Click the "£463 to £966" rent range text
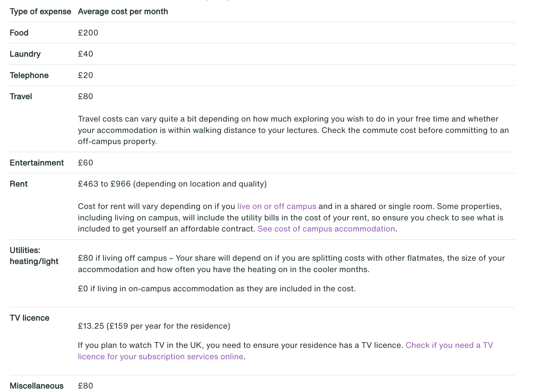Viewport: 533px width, 392px height. tap(104, 184)
